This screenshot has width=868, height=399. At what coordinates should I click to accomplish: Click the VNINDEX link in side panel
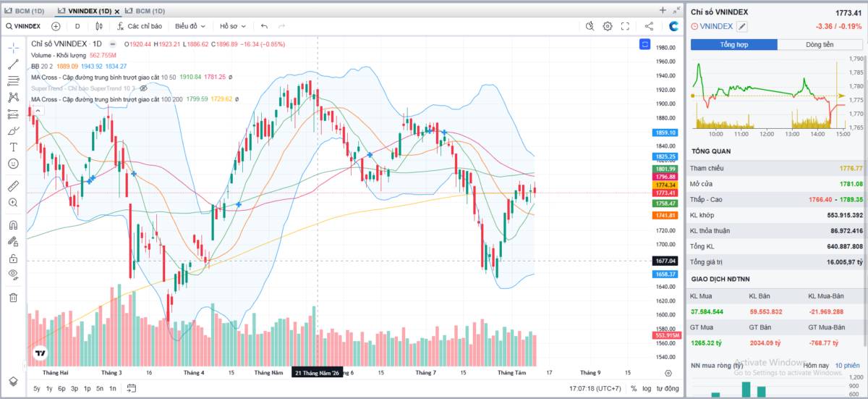[717, 26]
